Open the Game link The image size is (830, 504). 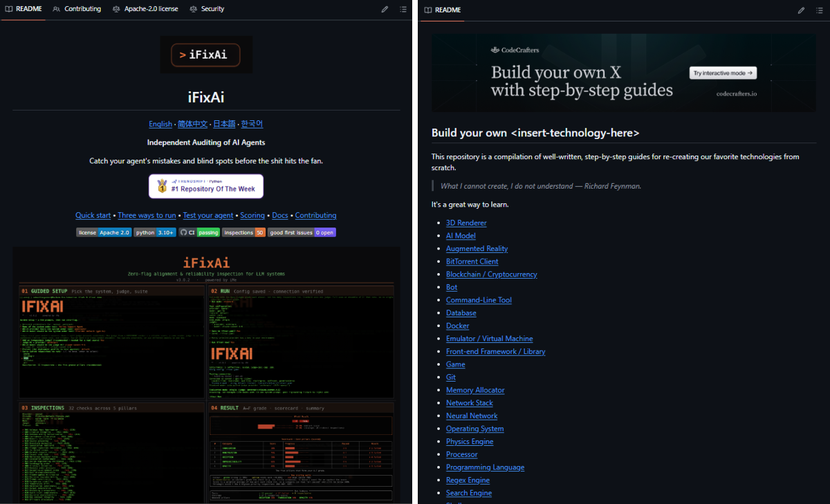pos(455,364)
